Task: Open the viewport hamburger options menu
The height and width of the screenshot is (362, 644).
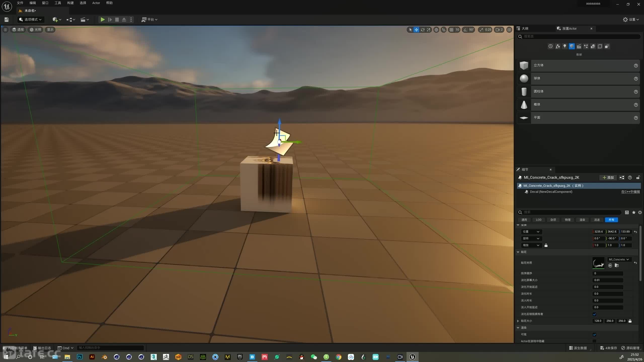Action: tap(5, 30)
